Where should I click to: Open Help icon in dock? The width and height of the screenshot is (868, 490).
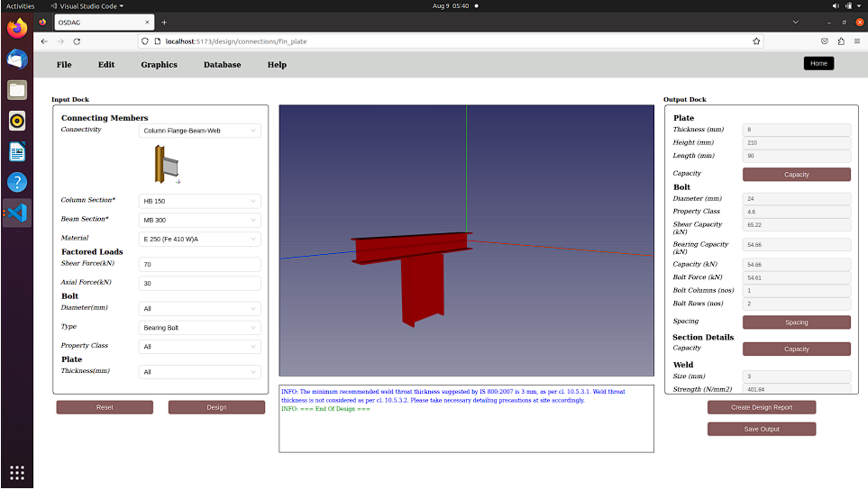coord(16,182)
